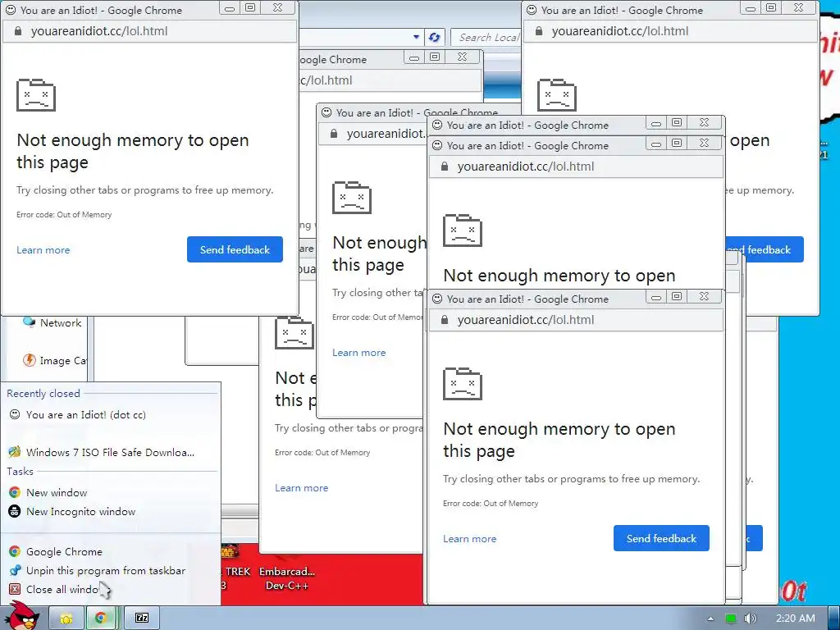
Task: Click Learn more below 'Error code: Out of Memor' in middle window
Action: pos(358,353)
